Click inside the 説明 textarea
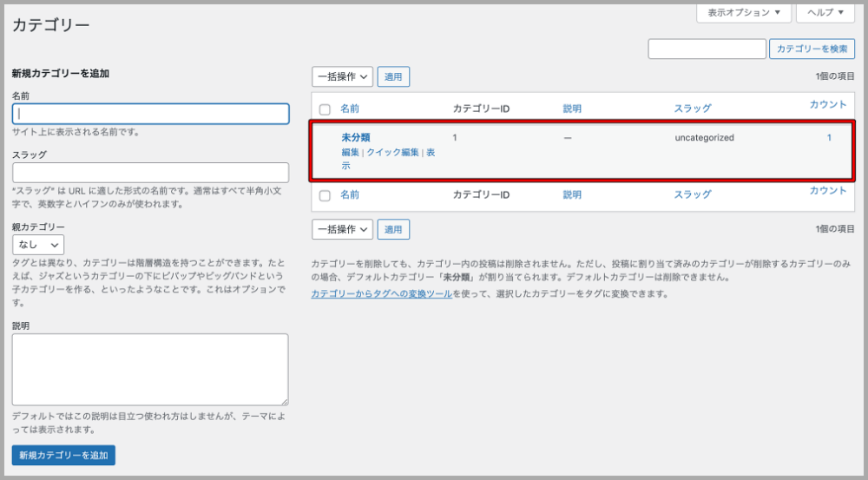The image size is (868, 480). 150,369
